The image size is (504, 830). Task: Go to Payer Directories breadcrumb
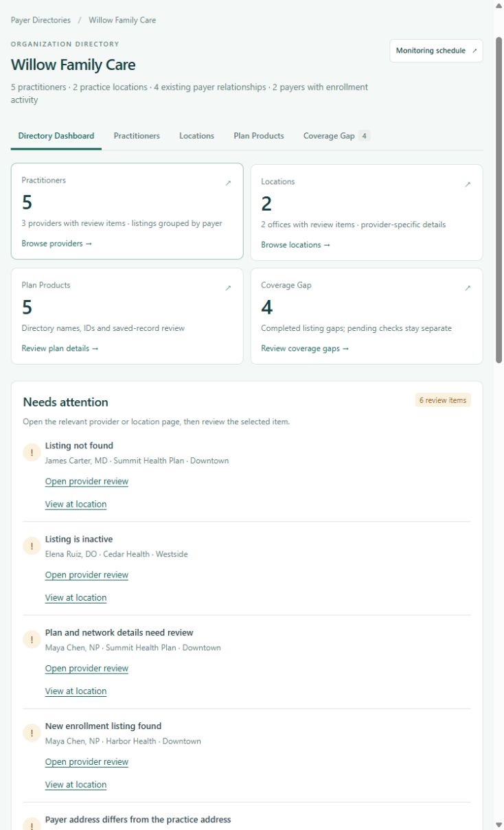pos(41,20)
